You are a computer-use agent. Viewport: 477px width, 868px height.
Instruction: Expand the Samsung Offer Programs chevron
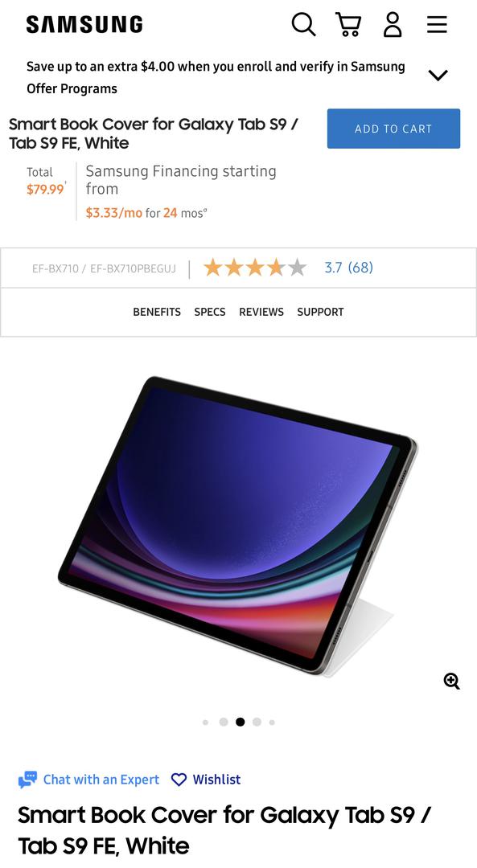point(438,76)
